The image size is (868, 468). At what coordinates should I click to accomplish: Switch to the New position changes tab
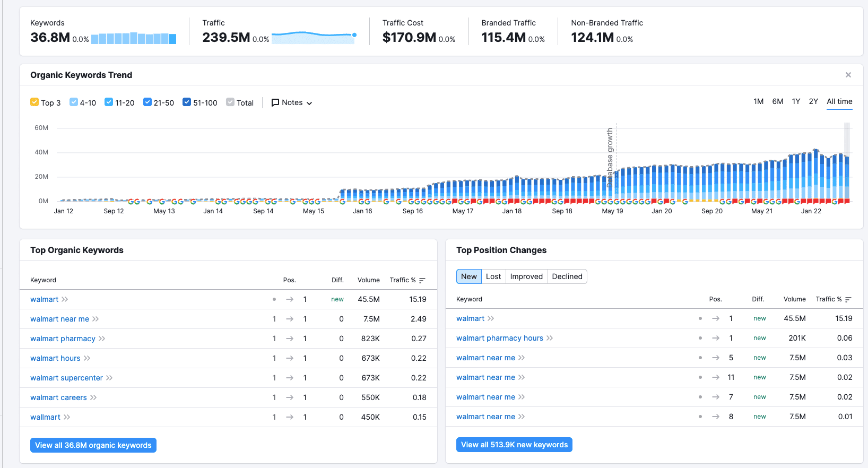(x=469, y=276)
